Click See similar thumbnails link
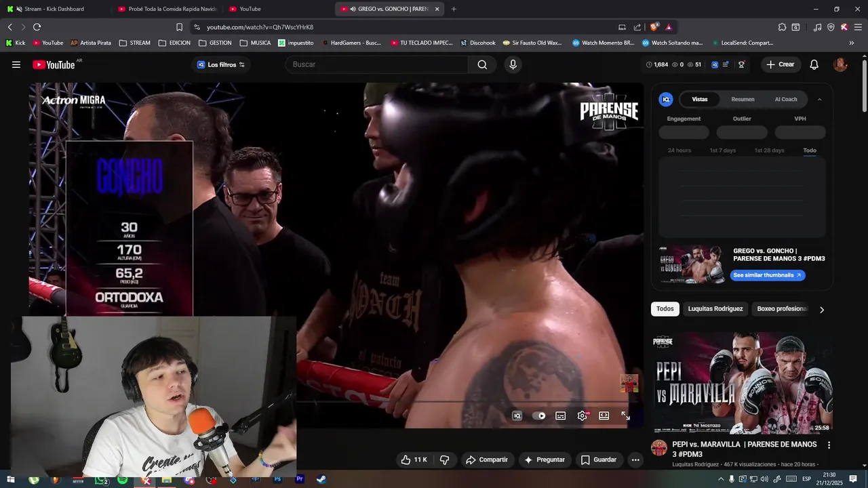868x488 pixels. pos(768,275)
